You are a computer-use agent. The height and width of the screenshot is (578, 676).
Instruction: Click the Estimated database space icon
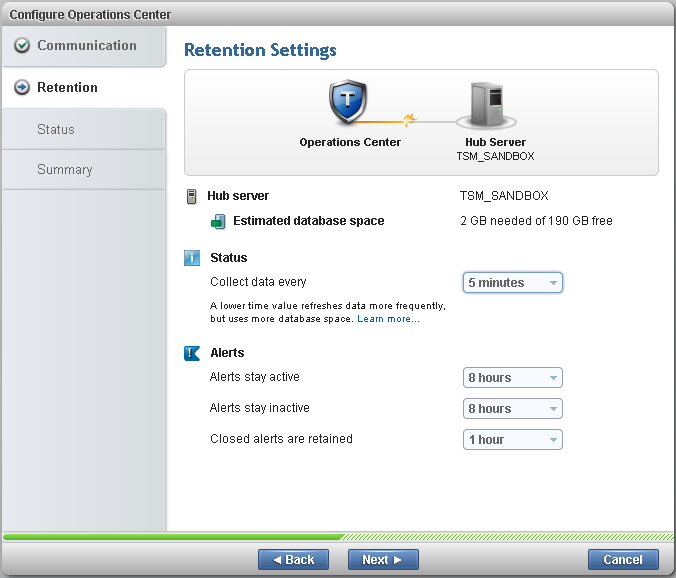click(x=218, y=221)
